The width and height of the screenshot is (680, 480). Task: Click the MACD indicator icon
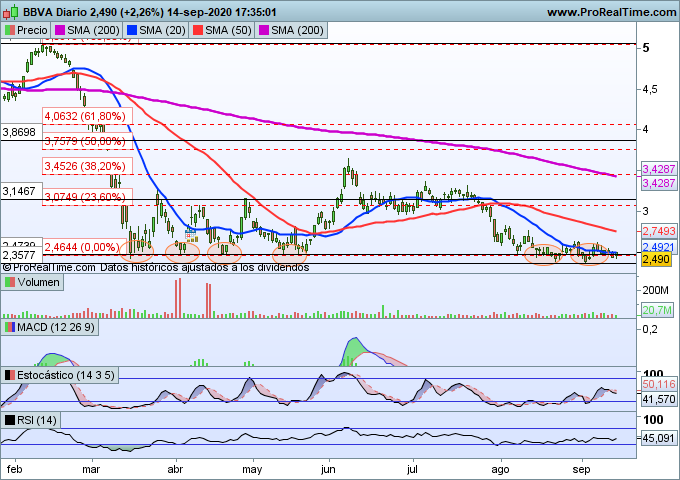click(x=9, y=327)
